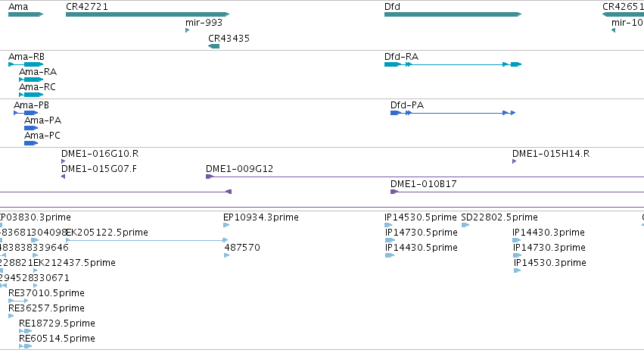Image resolution: width=644 pixels, height=350 pixels.
Task: Select the Ama-PB protein glyph
Action: [26, 113]
